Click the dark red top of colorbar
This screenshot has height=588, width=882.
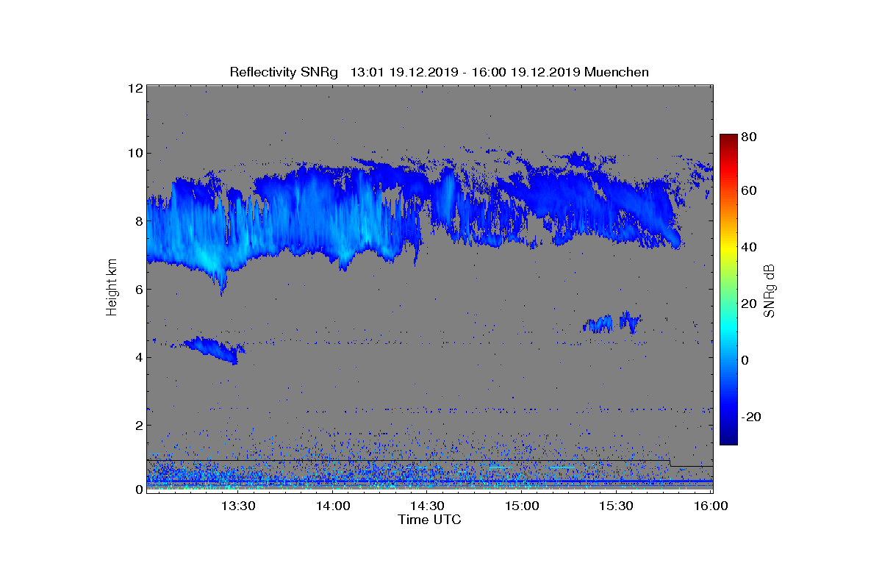pos(728,140)
